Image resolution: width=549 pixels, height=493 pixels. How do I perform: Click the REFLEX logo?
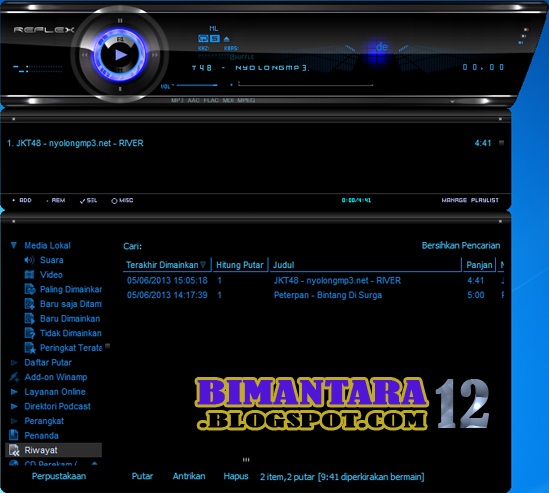coord(44,30)
